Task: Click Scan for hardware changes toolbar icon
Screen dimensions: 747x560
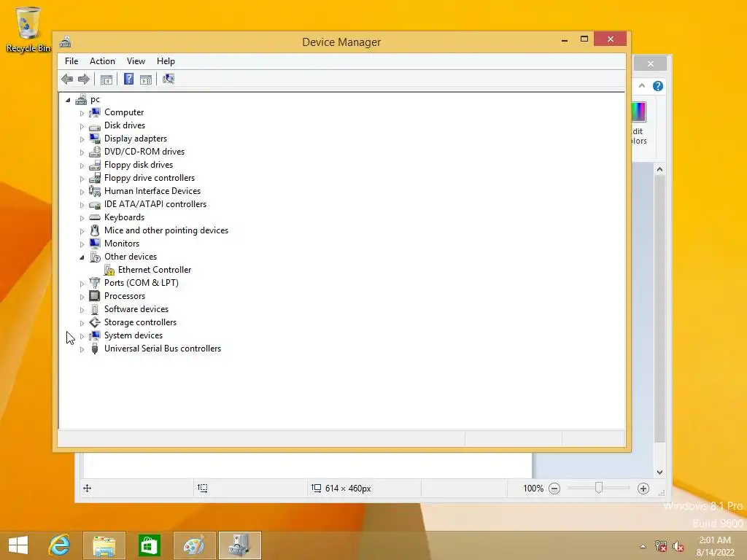Action: (169, 79)
